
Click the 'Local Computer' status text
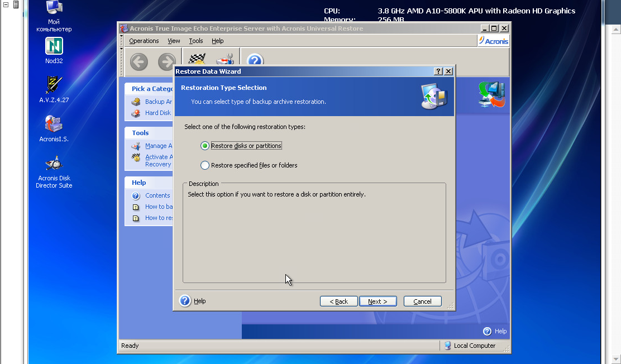tap(475, 346)
